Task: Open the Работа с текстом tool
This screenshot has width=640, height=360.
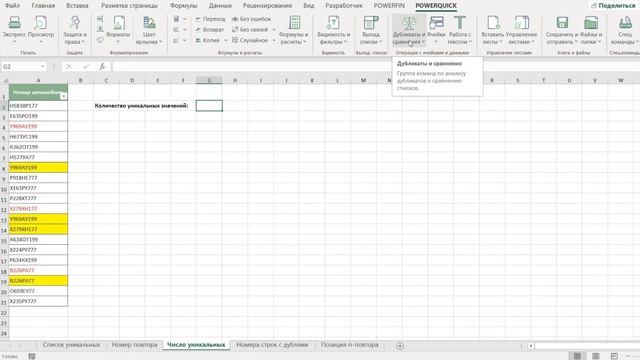Action: (460, 30)
